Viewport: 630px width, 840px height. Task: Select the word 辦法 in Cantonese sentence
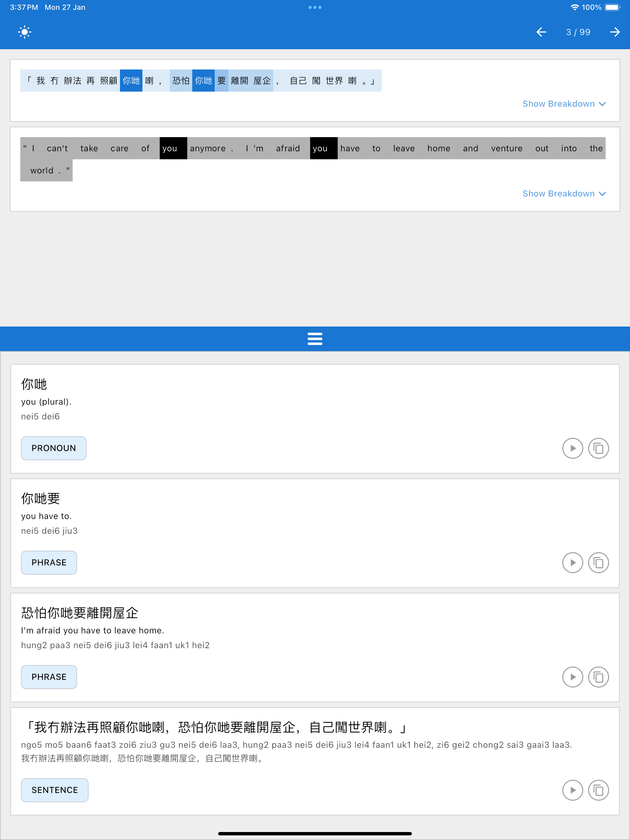pos(73,81)
